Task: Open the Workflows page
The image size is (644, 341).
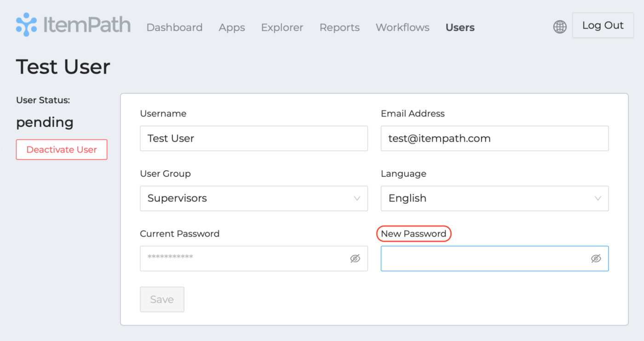Action: pyautogui.click(x=402, y=28)
